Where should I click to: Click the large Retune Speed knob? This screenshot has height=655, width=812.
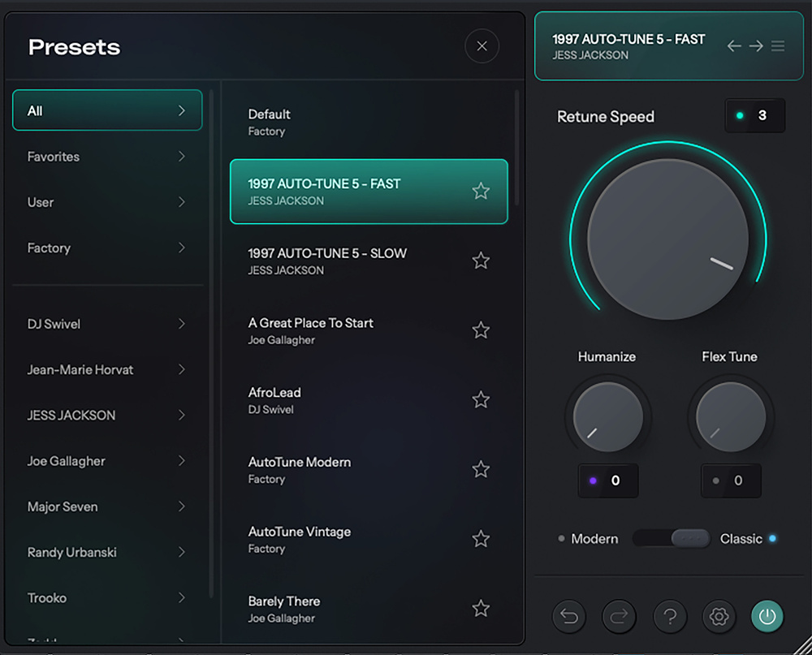tap(667, 239)
